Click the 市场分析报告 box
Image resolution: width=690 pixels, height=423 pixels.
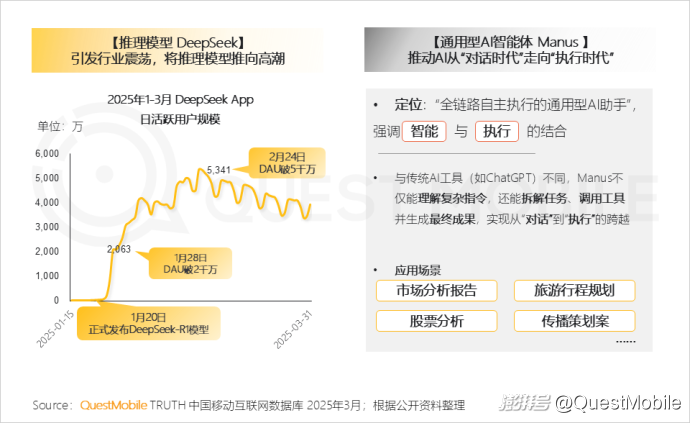(437, 291)
